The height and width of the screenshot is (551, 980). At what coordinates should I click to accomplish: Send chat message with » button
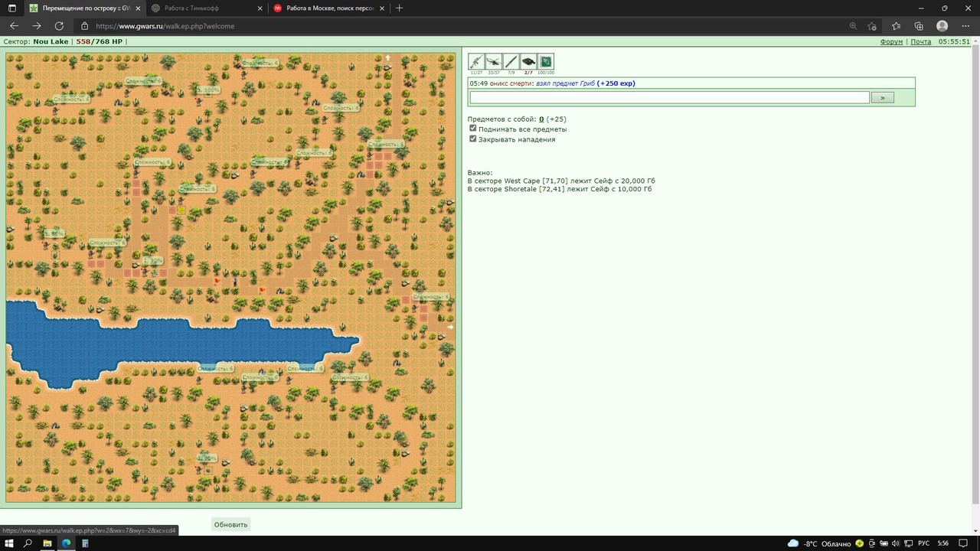tap(882, 97)
